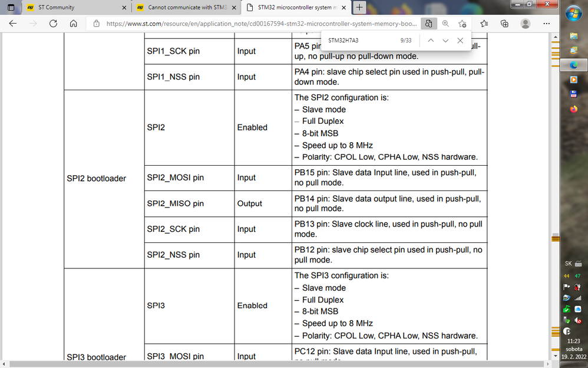Click the 9/33 match counter
588x368 pixels.
click(406, 40)
